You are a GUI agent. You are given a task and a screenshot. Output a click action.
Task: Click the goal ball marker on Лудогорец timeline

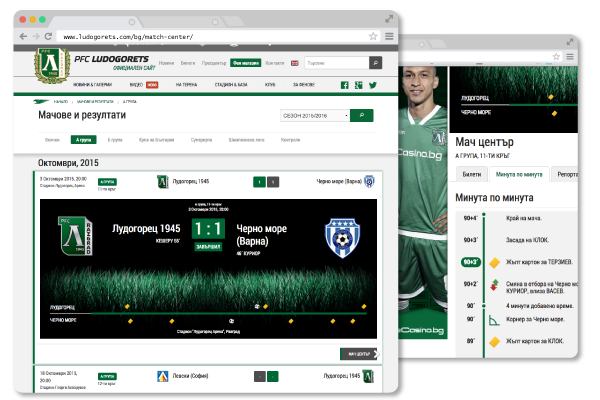(x=257, y=306)
